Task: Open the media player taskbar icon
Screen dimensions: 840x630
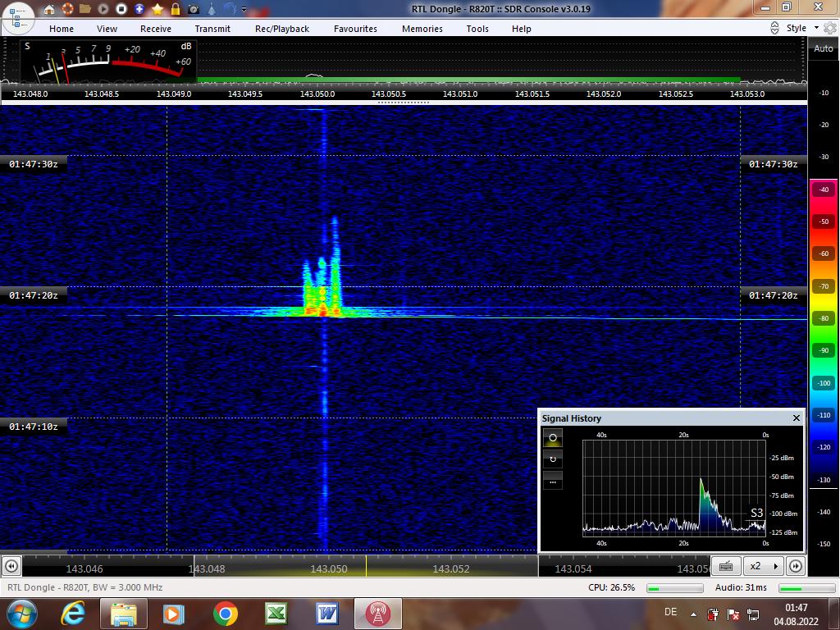Action: pos(174,614)
